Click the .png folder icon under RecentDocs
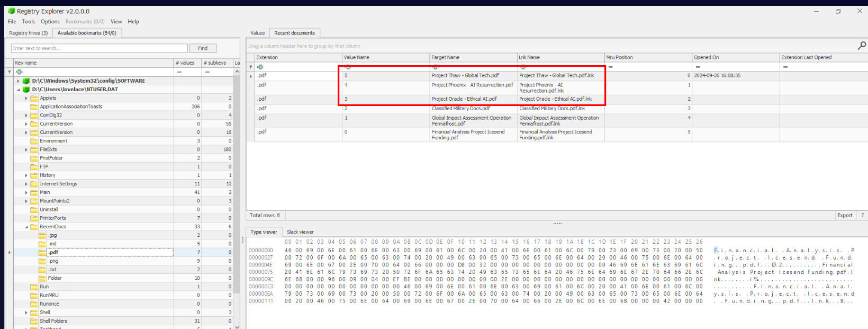Screen dimensions: 868x329 click(42, 261)
